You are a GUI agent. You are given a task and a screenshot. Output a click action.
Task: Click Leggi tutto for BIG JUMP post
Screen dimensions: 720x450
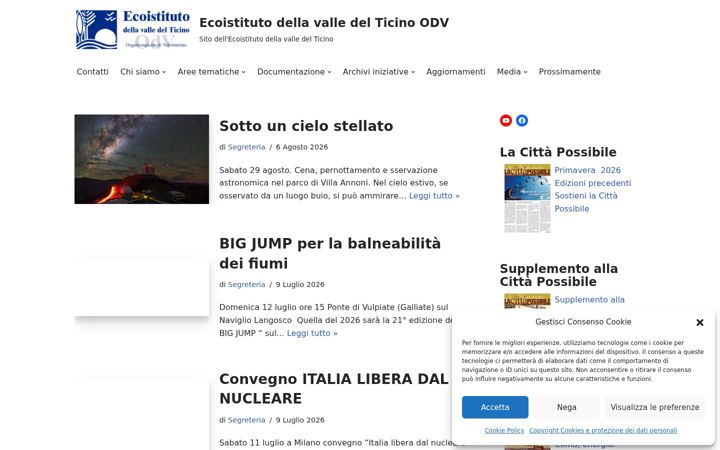point(312,333)
